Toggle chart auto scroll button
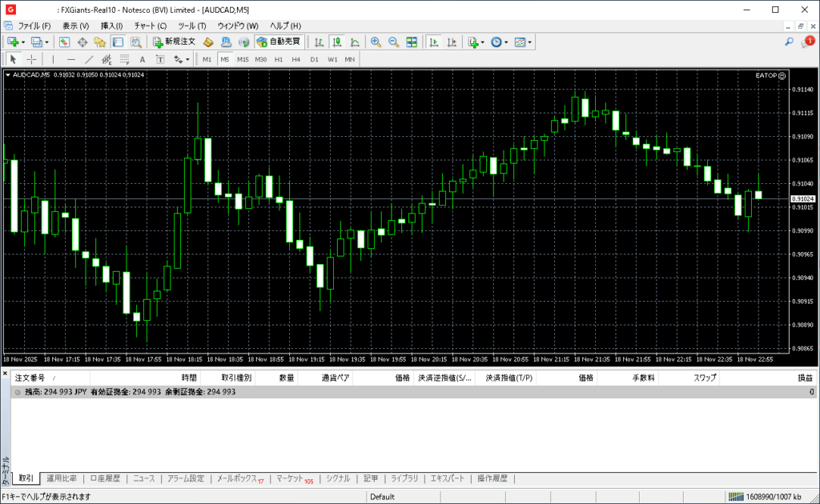Screen dimensions: 820x504 click(x=433, y=42)
